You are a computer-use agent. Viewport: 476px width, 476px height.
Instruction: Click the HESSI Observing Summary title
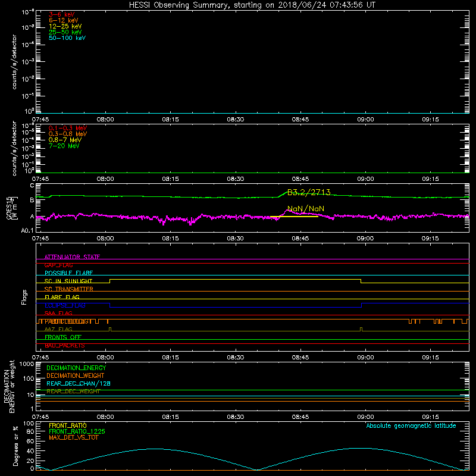click(252, 5)
